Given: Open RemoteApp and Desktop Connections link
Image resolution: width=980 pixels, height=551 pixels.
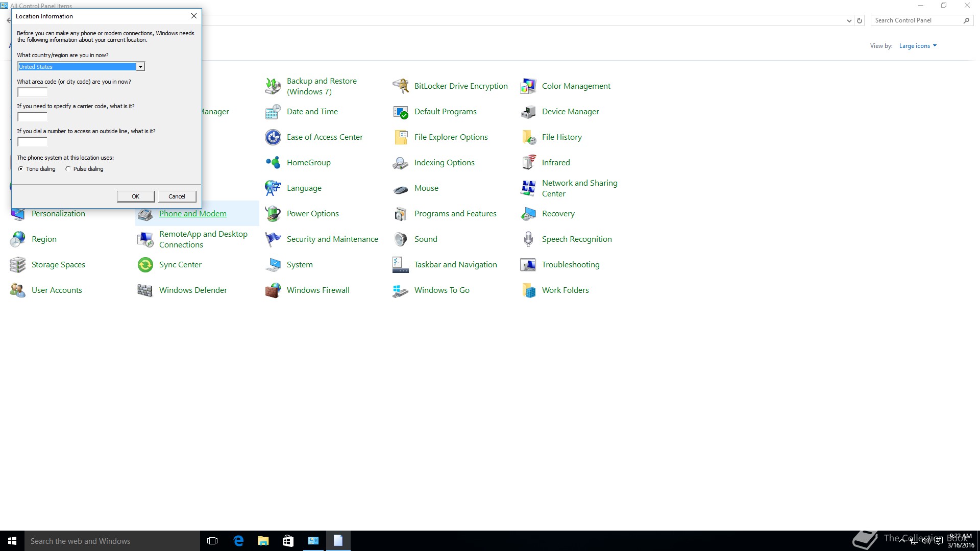Looking at the screenshot, I should 203,239.
